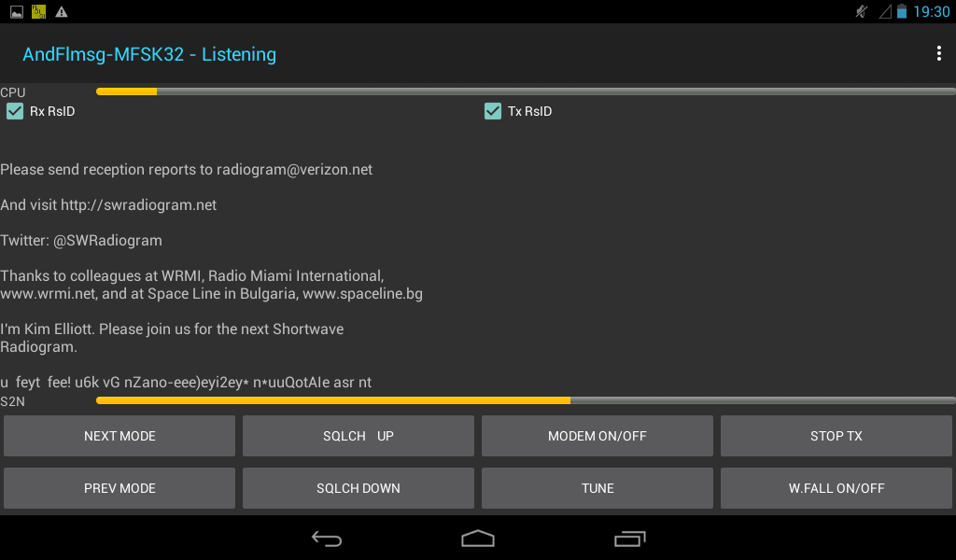Toggle the MODEM ON/OFF button
956x560 pixels.
(597, 436)
